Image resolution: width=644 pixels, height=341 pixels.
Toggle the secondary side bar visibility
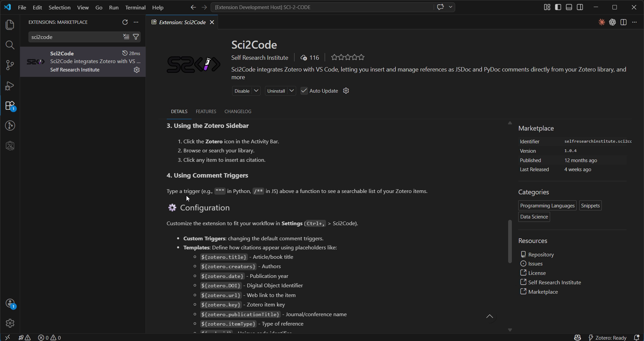pos(580,7)
